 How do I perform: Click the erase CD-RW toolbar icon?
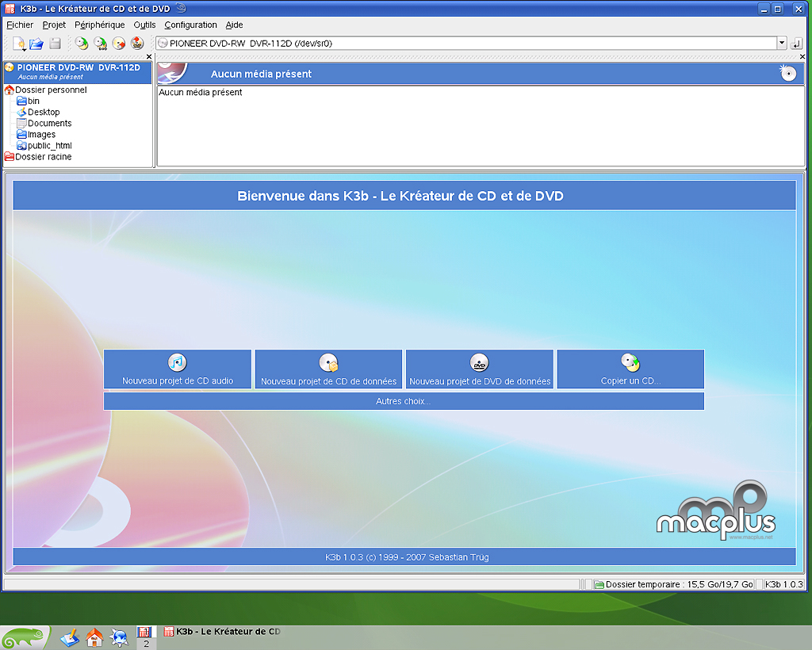(x=119, y=44)
